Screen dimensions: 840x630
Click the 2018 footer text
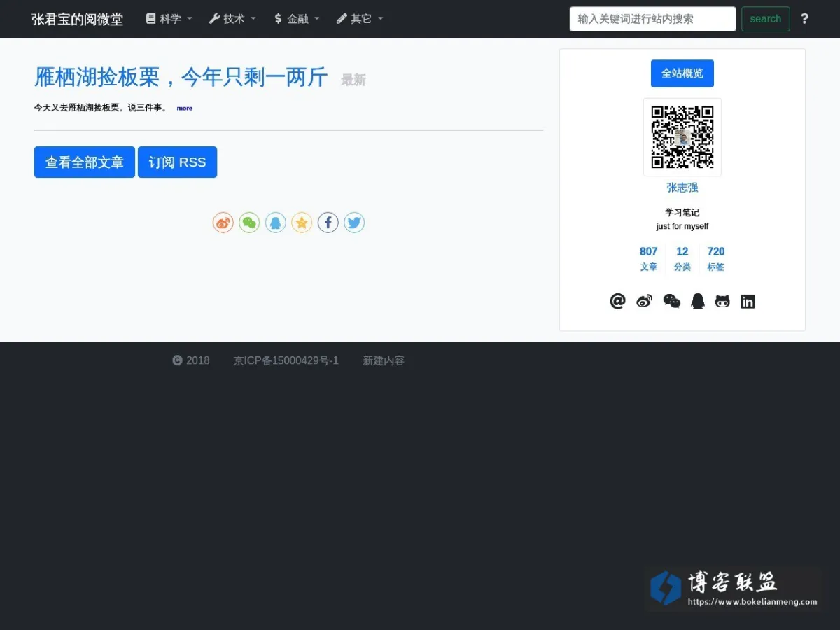[x=198, y=360]
